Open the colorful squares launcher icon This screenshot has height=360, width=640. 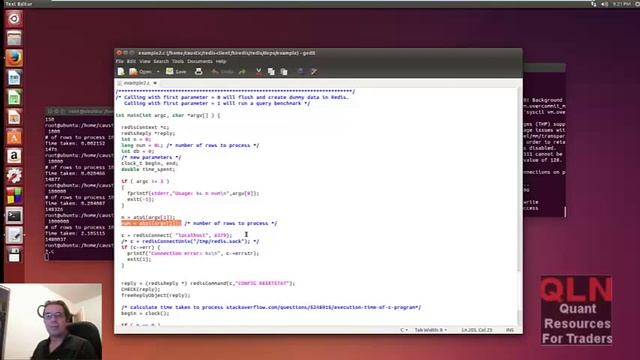[x=14, y=196]
